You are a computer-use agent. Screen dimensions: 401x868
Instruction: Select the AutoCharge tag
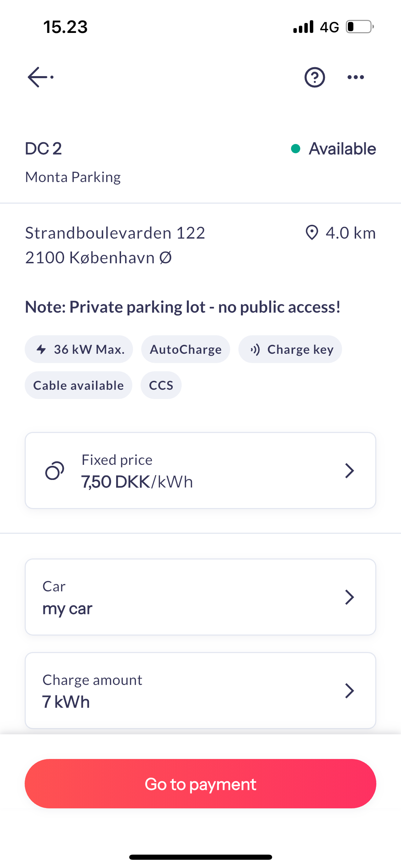coord(185,349)
